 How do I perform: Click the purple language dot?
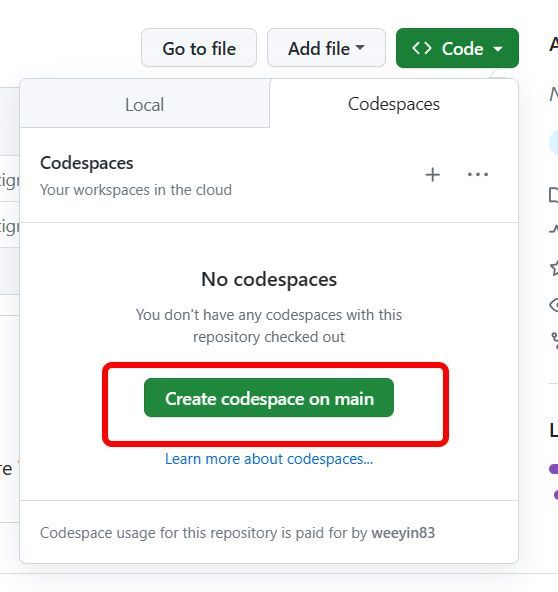coord(556,495)
